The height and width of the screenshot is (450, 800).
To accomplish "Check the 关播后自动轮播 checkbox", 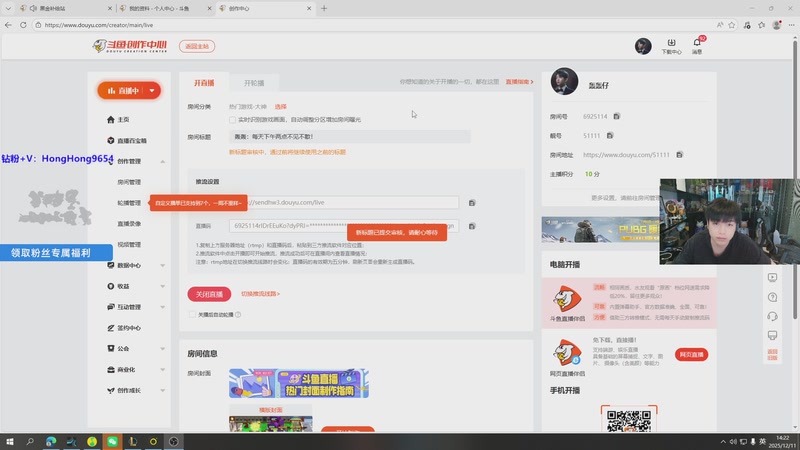I will 192,314.
